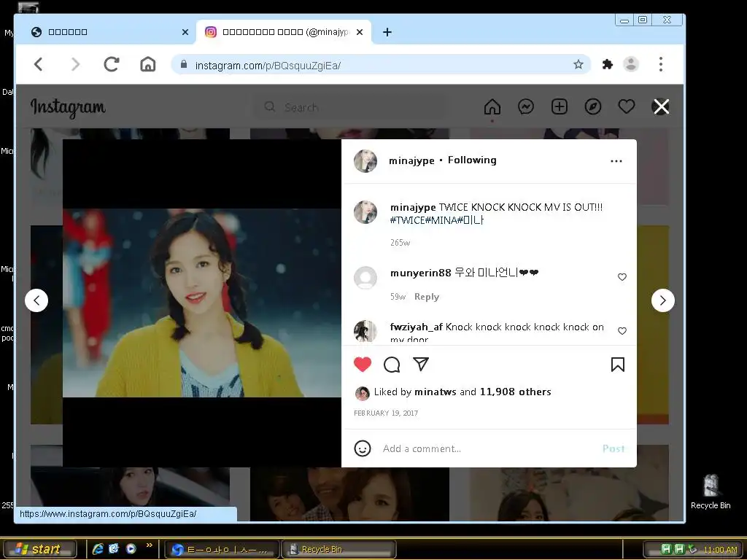The height and width of the screenshot is (560, 747).
Task: Select the browser window taskbar button
Action: pyautogui.click(x=223, y=549)
